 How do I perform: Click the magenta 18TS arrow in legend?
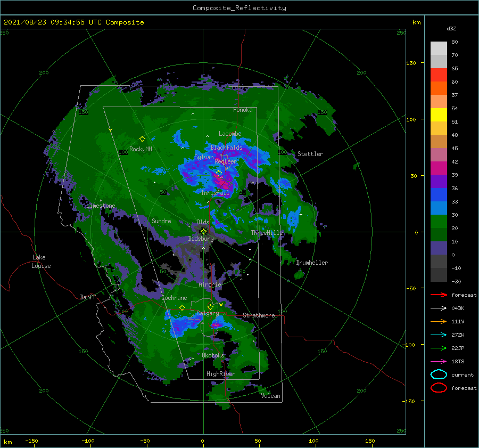click(x=439, y=362)
